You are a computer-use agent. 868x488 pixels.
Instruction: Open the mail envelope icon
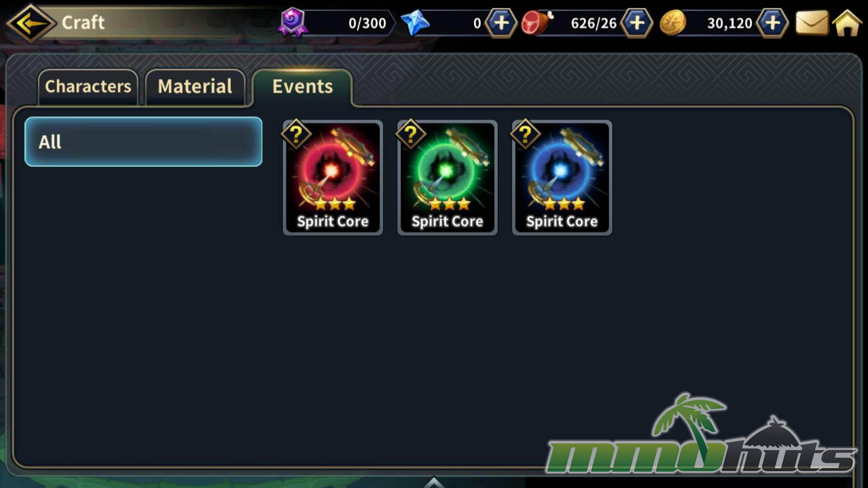point(811,23)
